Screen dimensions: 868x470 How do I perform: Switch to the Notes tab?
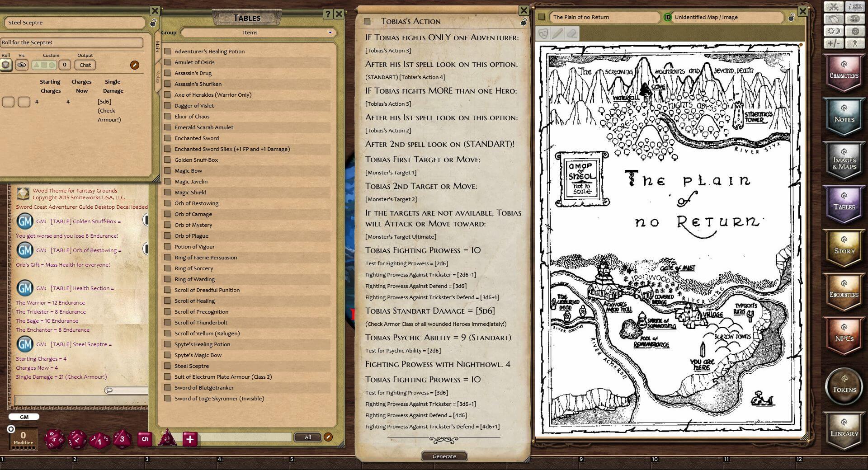(157, 77)
